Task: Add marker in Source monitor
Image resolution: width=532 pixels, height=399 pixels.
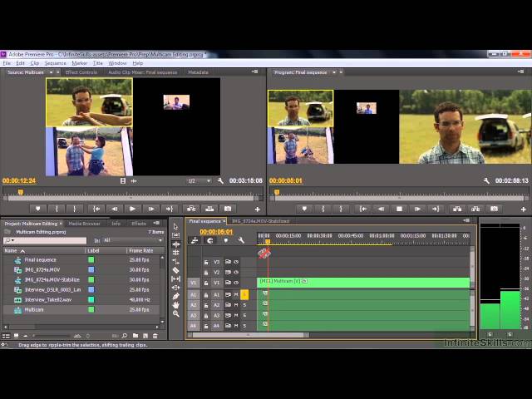Action: [37, 209]
